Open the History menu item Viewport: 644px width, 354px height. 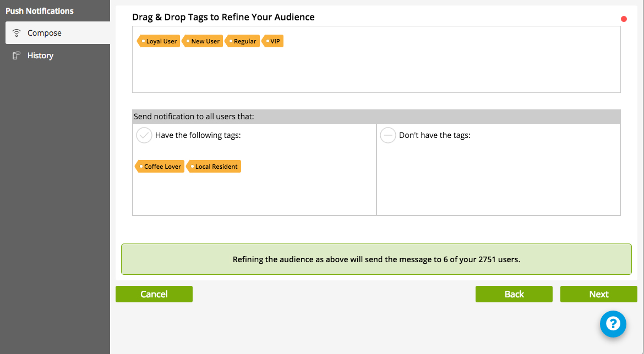click(x=40, y=56)
